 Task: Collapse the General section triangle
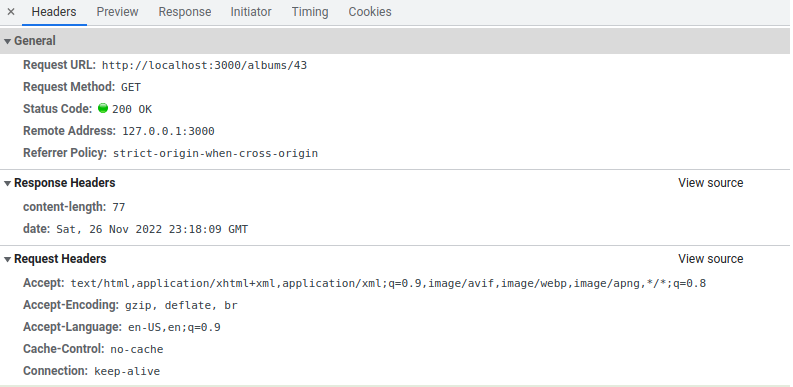pyautogui.click(x=7, y=41)
